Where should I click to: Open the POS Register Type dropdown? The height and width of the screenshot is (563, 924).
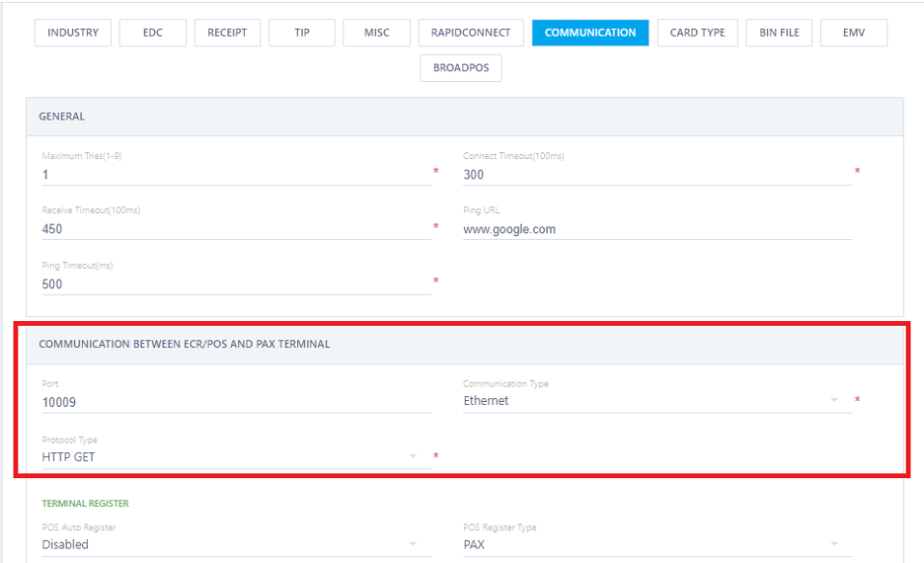click(656, 544)
